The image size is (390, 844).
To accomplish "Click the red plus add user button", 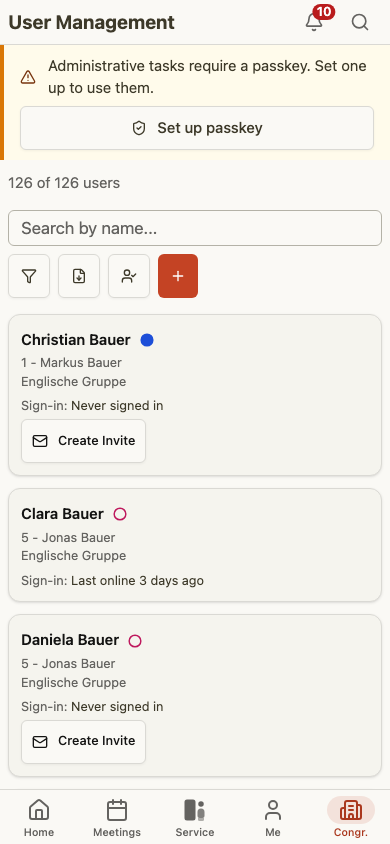I will click(x=178, y=276).
